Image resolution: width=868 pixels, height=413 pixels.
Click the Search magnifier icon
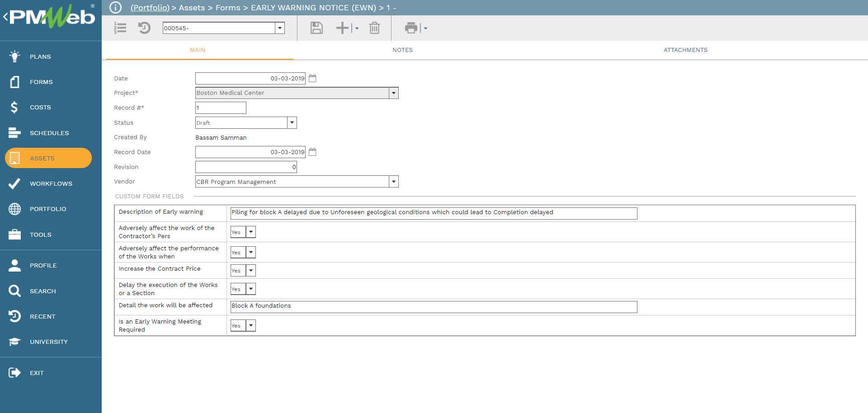[14, 291]
